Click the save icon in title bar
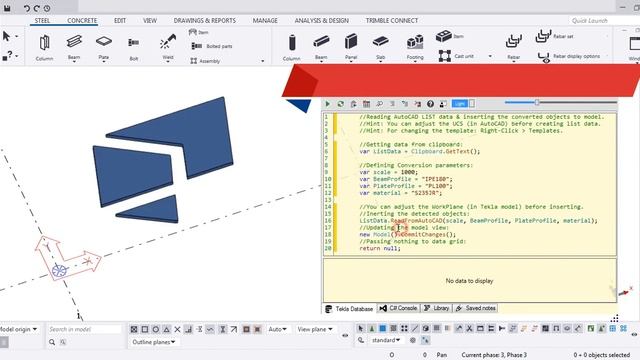Image resolution: width=640 pixels, height=360 pixels. [7, 8]
